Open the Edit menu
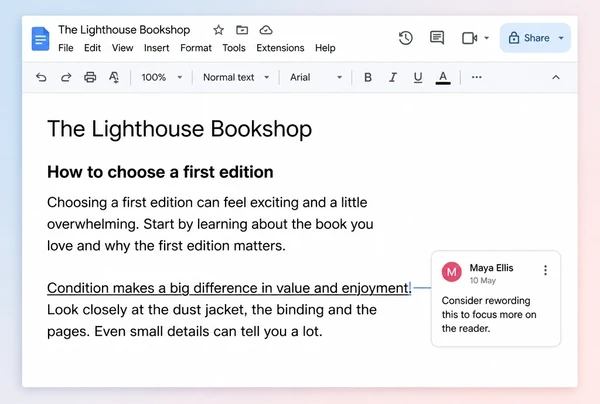 (93, 48)
